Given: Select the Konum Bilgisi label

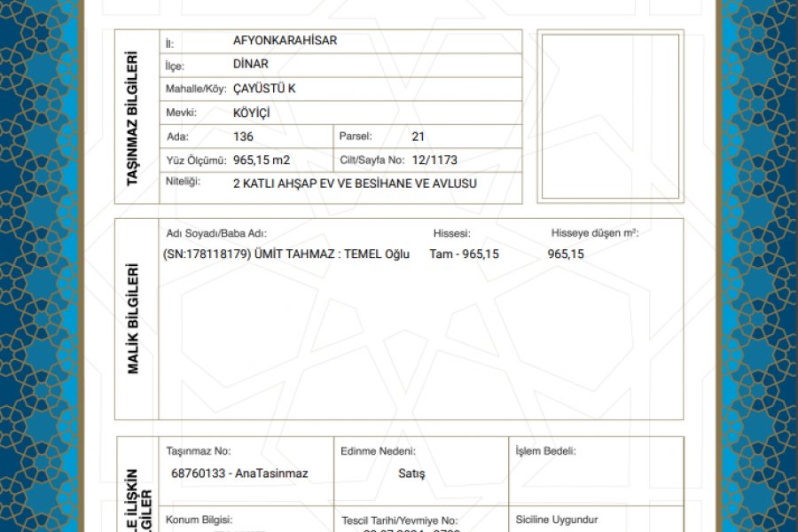Looking at the screenshot, I should click(199, 520).
